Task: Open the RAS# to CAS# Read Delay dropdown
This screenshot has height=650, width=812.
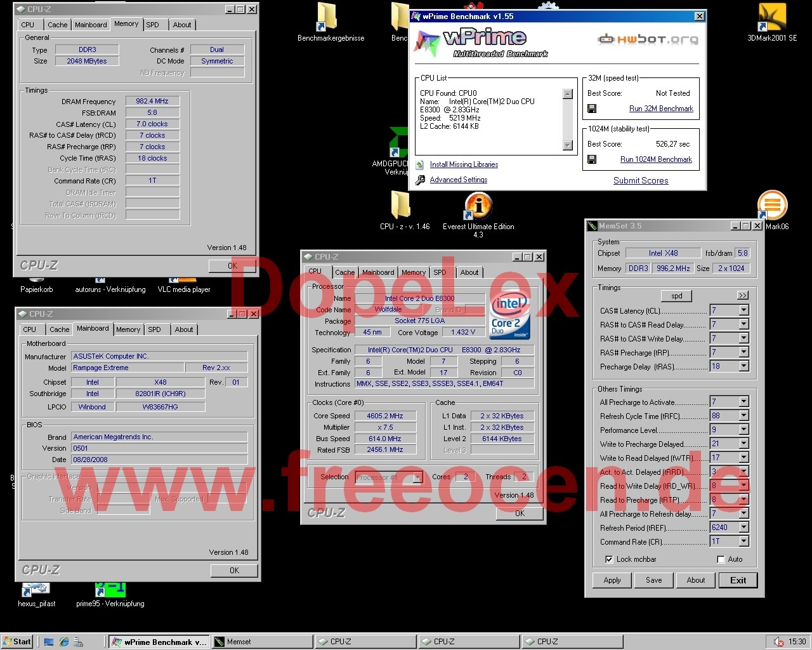Action: pos(743,324)
